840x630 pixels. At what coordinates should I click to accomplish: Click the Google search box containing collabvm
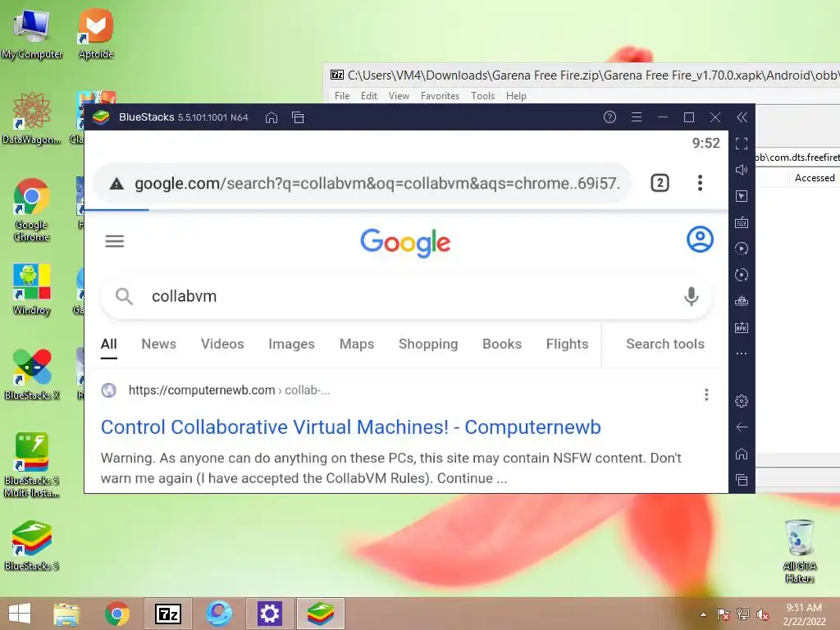coord(406,296)
